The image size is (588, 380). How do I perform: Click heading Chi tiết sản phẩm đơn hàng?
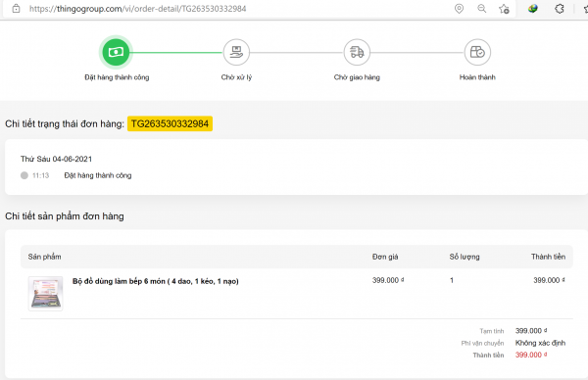(x=65, y=216)
